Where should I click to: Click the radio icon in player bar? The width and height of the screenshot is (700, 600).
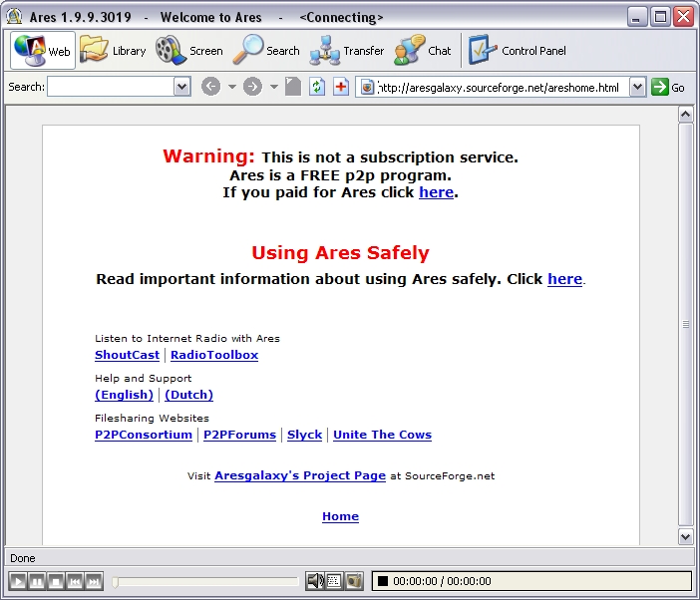(354, 581)
